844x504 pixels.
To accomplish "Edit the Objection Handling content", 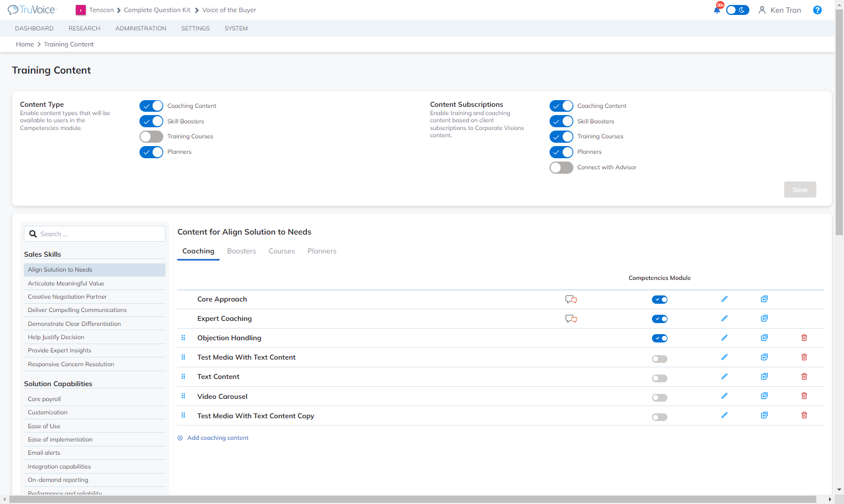I will pyautogui.click(x=724, y=338).
